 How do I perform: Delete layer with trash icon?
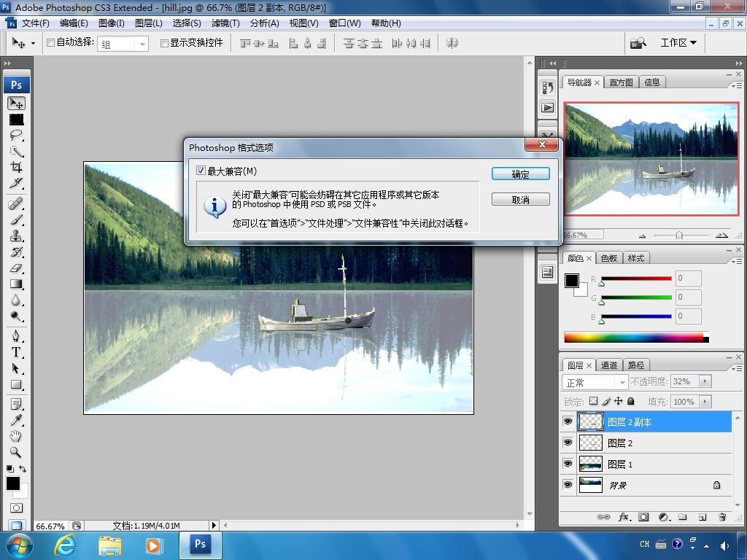tap(722, 517)
